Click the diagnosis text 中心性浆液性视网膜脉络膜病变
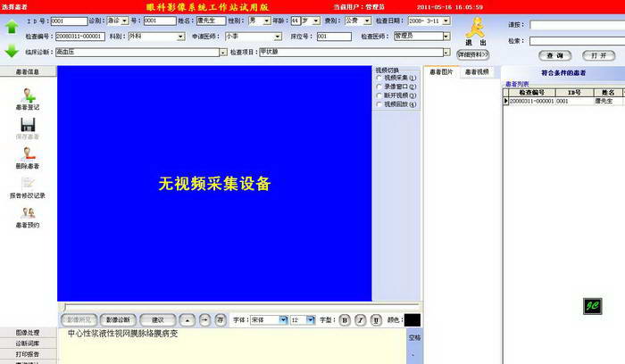Image resolution: width=625 pixels, height=364 pixels. point(123,334)
